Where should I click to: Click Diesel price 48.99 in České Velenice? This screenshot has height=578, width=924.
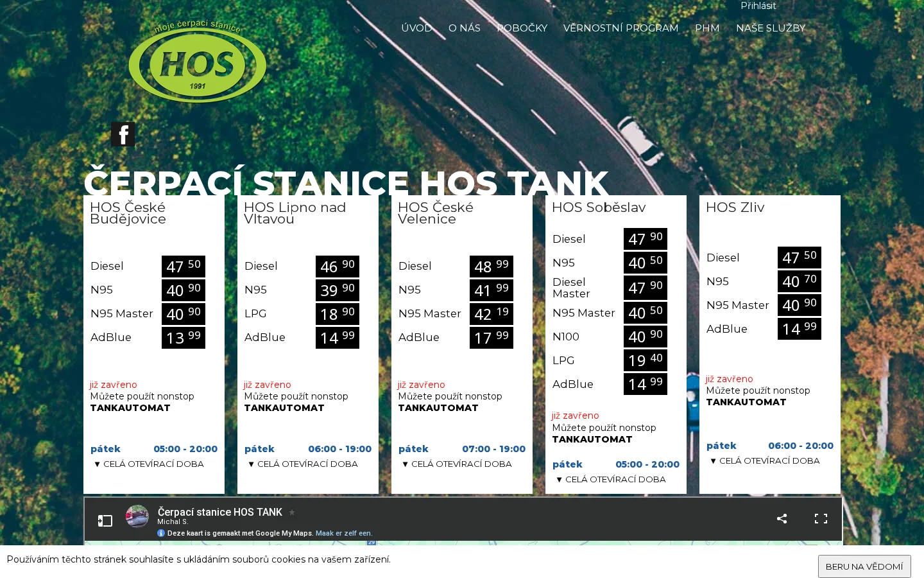492,267
